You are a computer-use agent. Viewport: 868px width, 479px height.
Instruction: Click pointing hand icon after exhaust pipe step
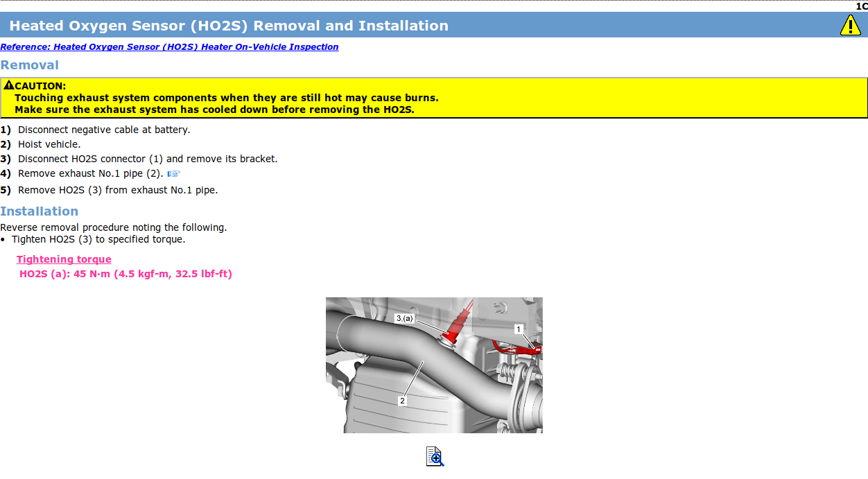pos(173,174)
